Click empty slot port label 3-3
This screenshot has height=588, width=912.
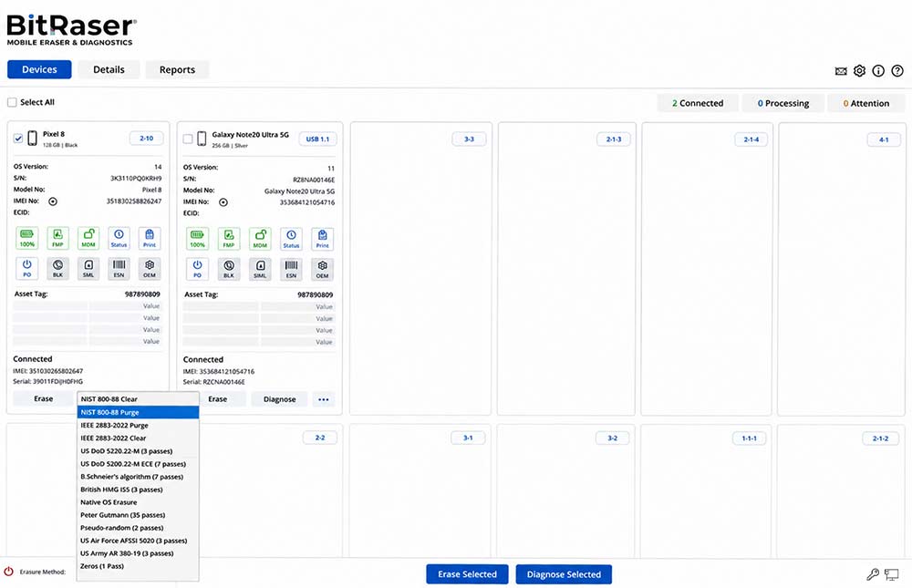click(469, 139)
